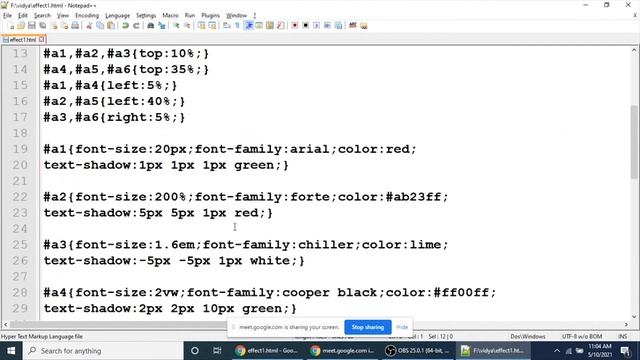Open the Window menu
Image resolution: width=640 pixels, height=360 pixels.
(236, 16)
